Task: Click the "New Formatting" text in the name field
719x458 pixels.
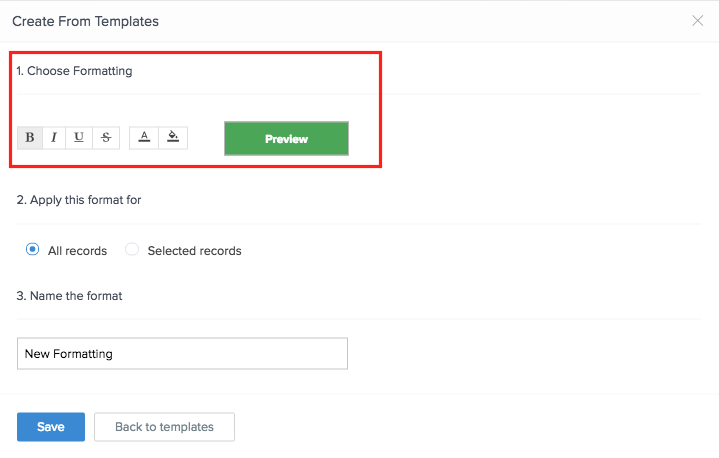Action: [69, 354]
